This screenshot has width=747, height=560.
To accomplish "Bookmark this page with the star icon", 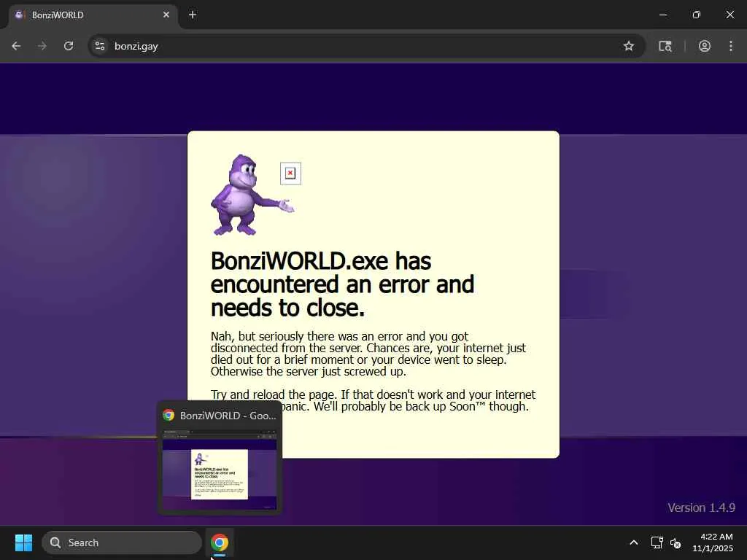I will 628,46.
